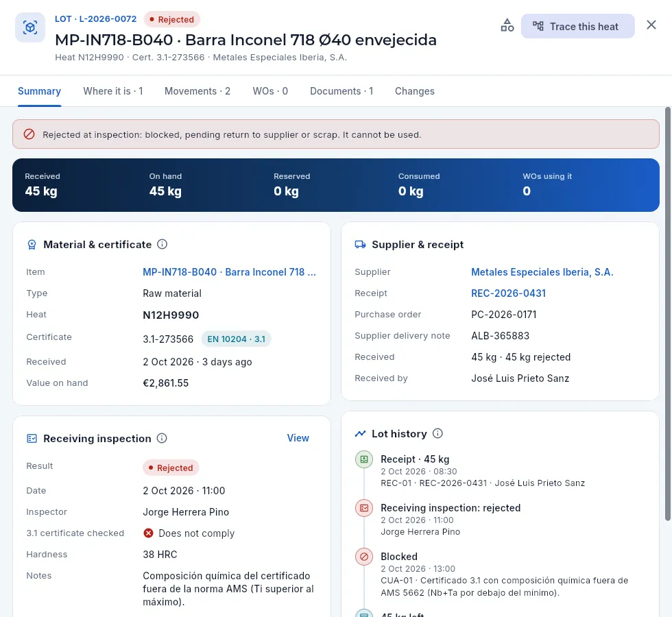Viewport: 672px width, 617px height.
Task: Click the trend line icon next to Lot history
Action: point(361,433)
